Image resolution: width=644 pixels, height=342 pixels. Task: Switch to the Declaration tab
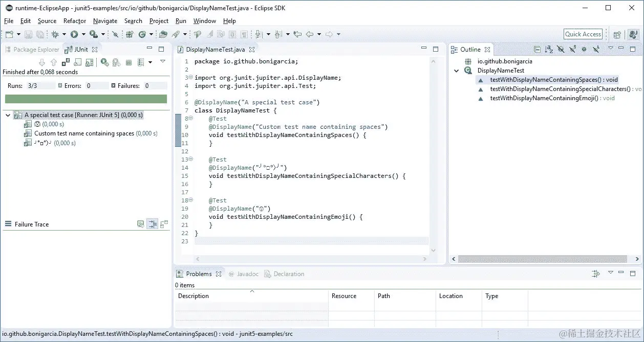(284, 274)
